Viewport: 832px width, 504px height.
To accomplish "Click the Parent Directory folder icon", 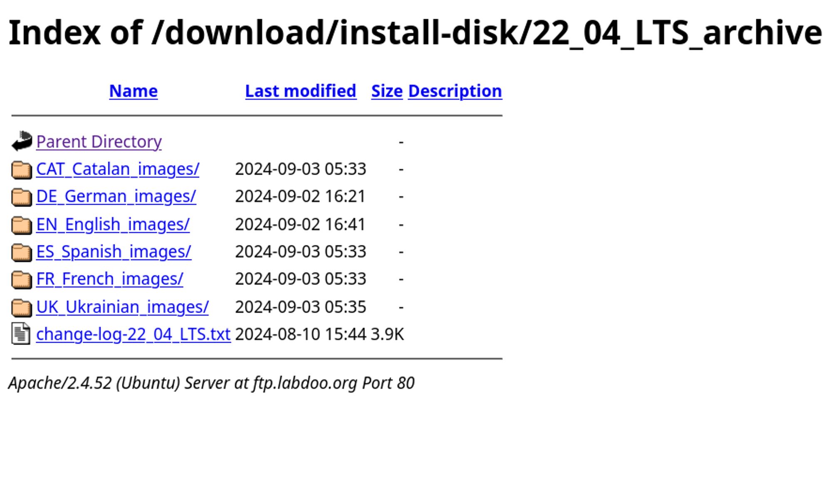I will pos(21,141).
